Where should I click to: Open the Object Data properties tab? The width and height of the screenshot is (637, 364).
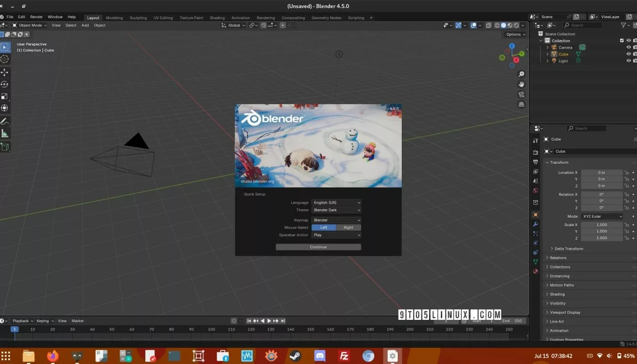536,262
